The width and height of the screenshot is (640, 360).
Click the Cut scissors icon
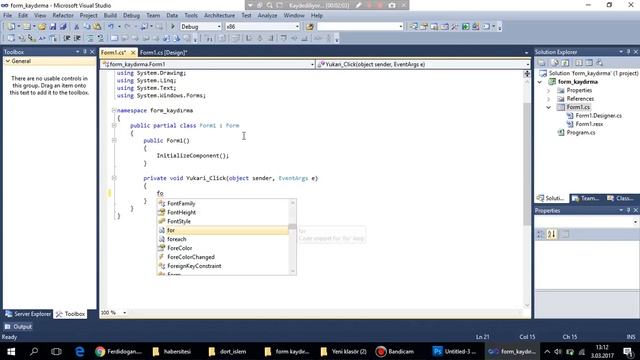click(x=76, y=27)
